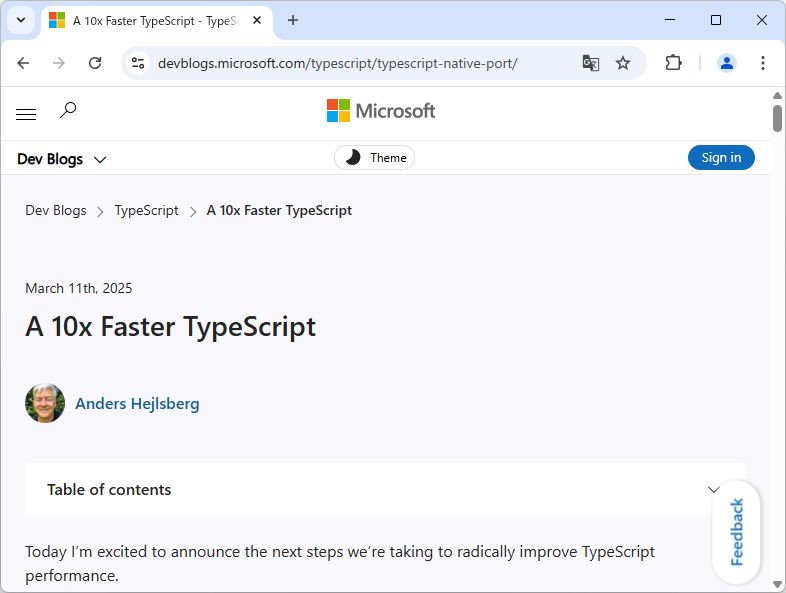The width and height of the screenshot is (786, 593).
Task: Select the 10x Faster TypeScript tab
Action: click(150, 20)
